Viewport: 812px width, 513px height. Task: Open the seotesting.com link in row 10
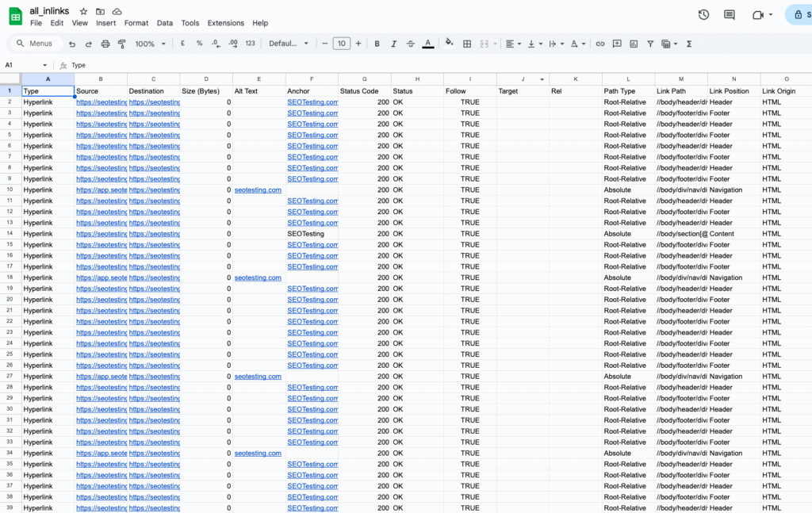tap(258, 190)
